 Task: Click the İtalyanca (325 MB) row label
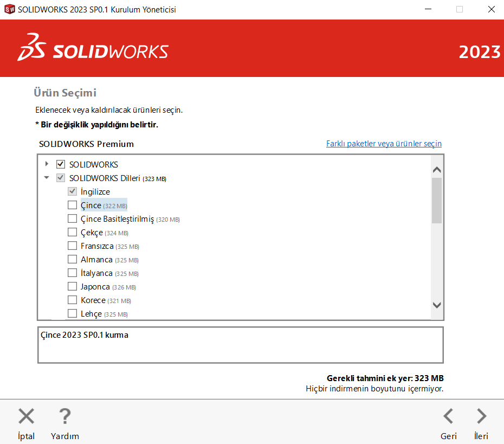[x=109, y=273]
